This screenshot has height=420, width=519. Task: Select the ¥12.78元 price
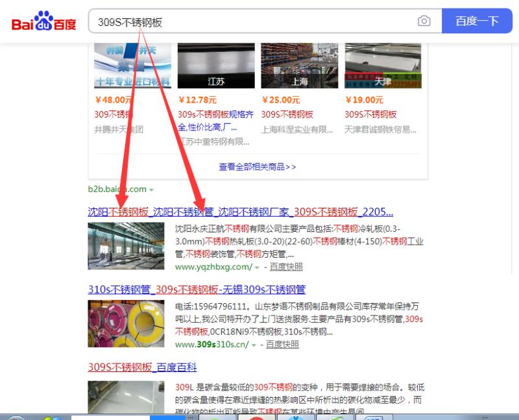[198, 100]
